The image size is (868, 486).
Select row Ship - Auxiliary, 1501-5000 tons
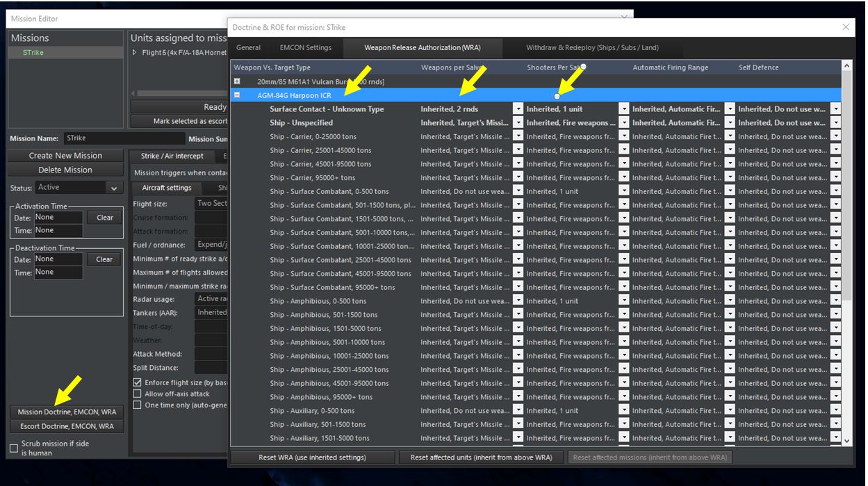[x=535, y=438]
